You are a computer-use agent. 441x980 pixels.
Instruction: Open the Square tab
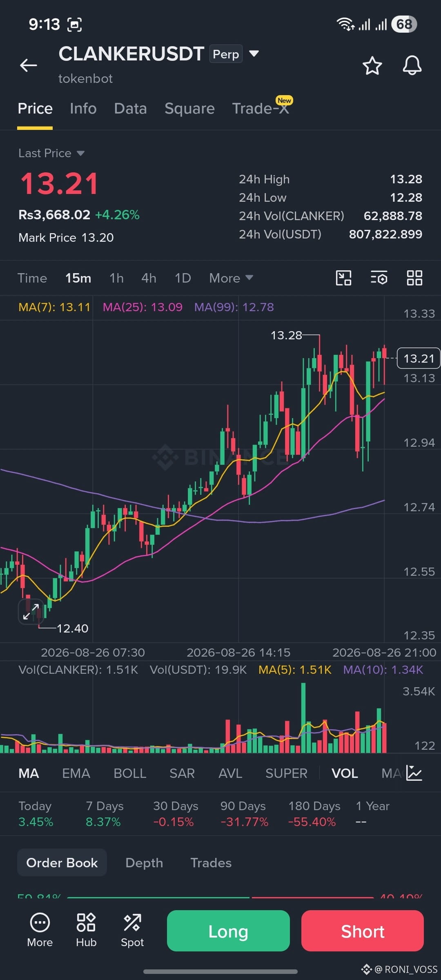point(189,109)
